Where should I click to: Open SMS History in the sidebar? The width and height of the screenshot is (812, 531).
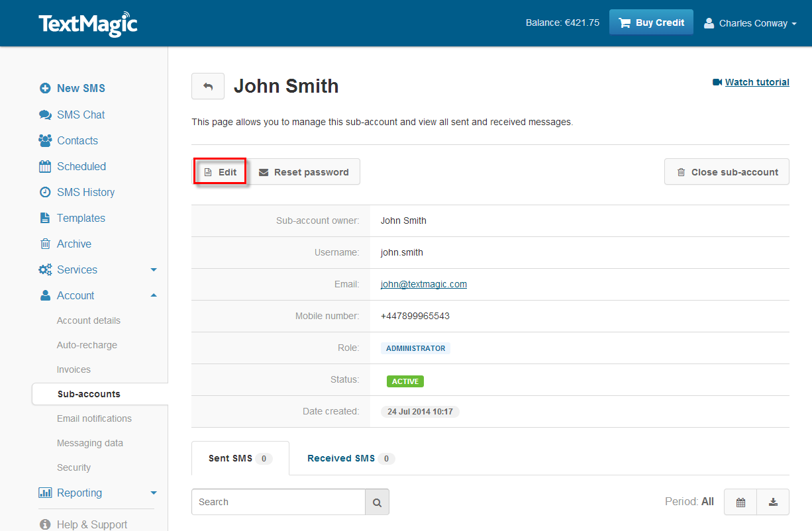[85, 192]
